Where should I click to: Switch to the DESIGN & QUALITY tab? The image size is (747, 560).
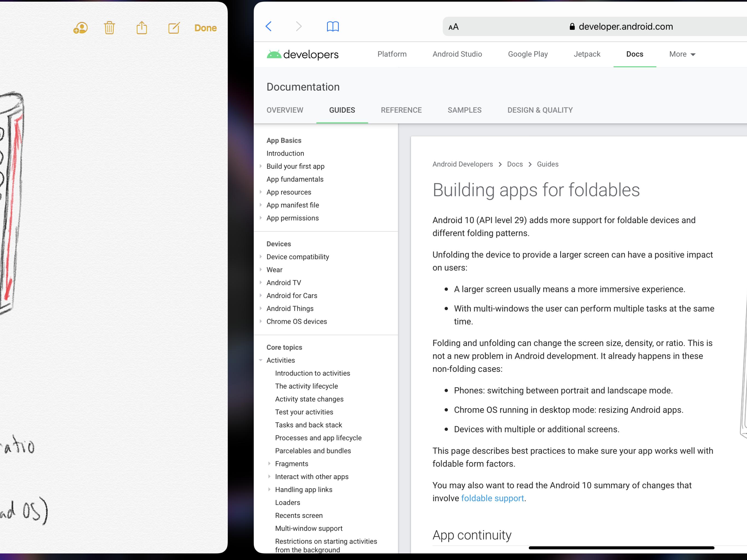[540, 110]
